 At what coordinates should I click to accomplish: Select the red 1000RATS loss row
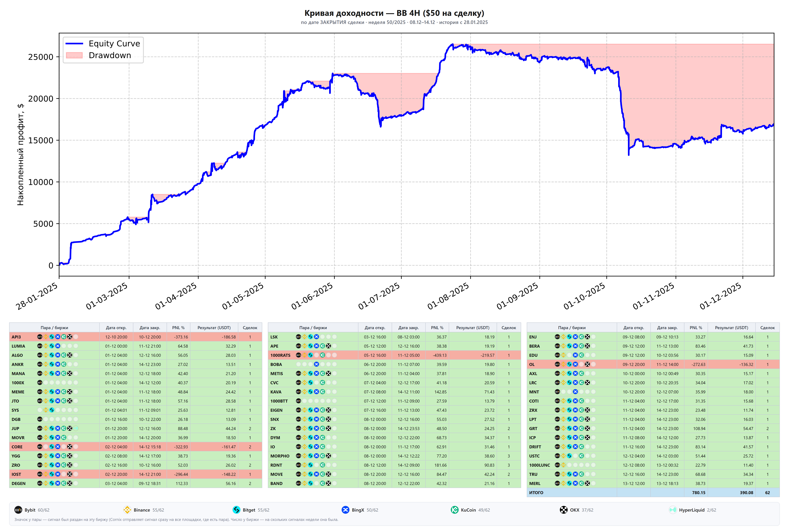click(x=394, y=355)
